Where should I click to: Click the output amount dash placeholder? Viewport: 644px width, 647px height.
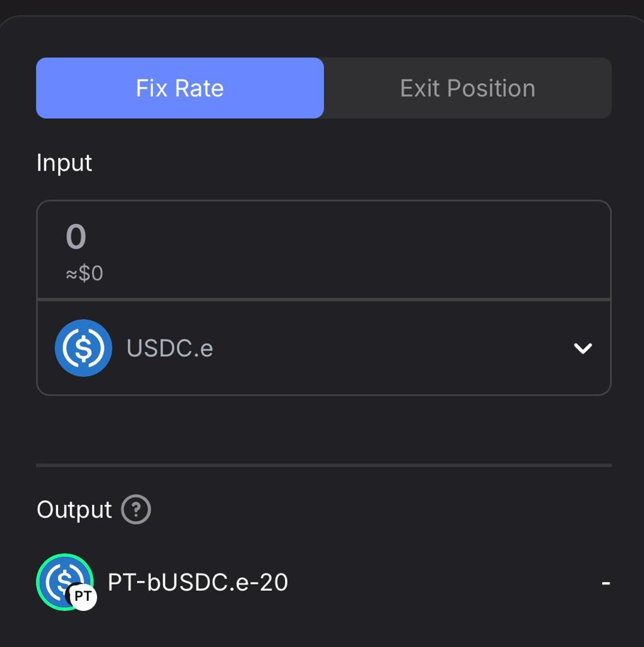click(x=606, y=582)
